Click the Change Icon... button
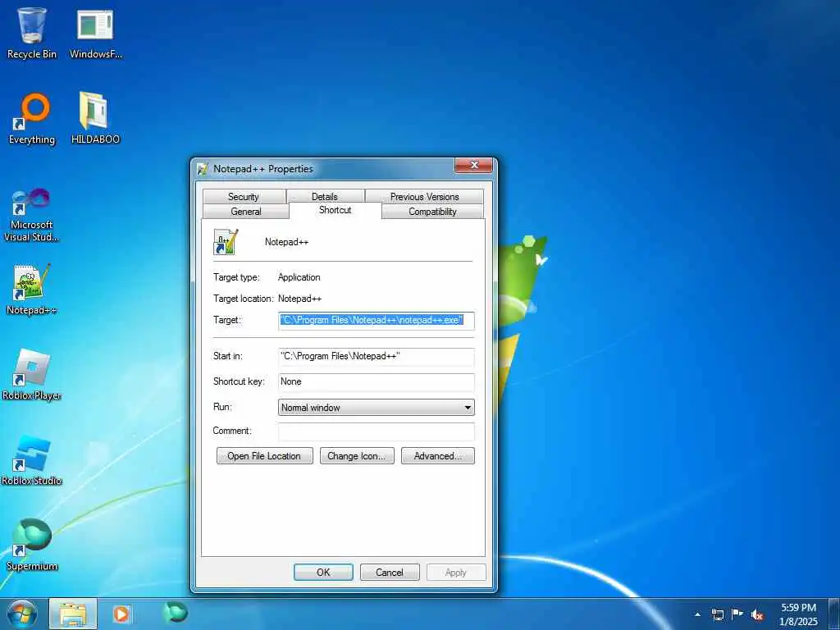 point(357,456)
